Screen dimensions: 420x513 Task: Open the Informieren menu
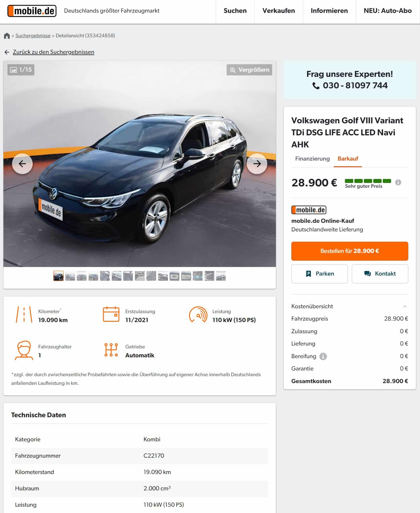[329, 11]
